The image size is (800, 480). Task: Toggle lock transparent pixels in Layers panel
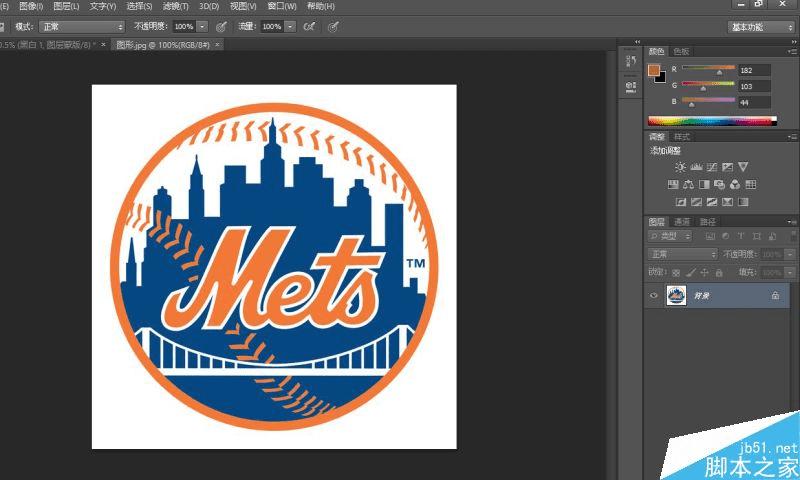pyautogui.click(x=676, y=273)
